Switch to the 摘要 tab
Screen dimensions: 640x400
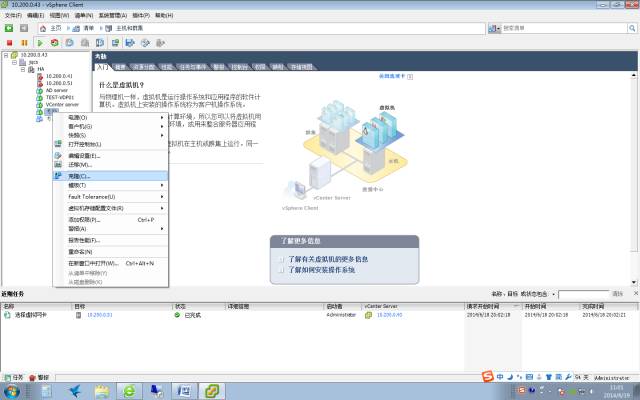(x=120, y=67)
